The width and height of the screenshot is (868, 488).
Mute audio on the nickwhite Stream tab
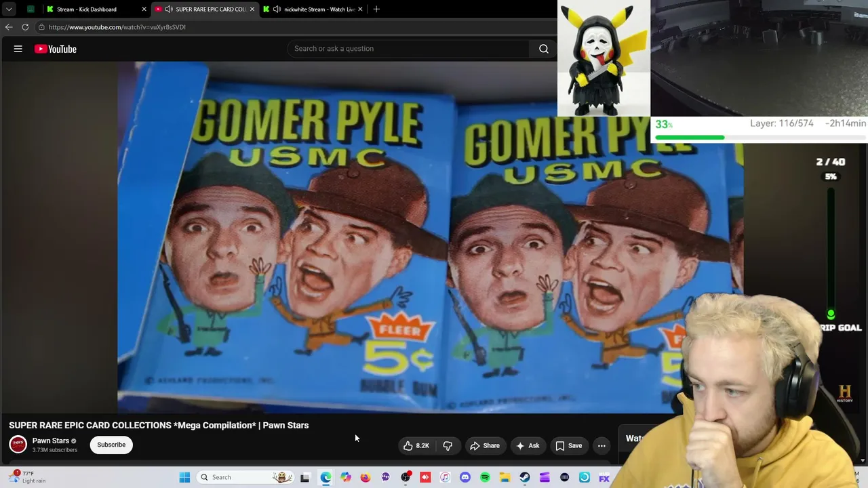click(x=277, y=9)
